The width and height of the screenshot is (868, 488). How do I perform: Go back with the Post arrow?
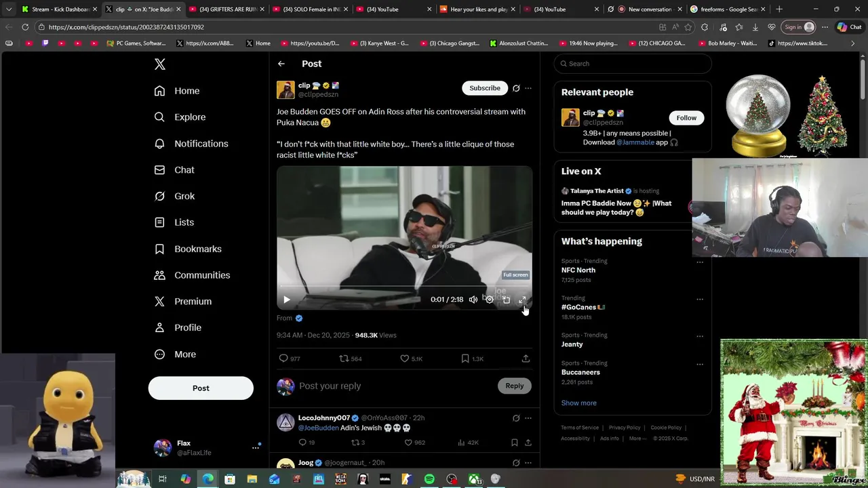tap(281, 64)
